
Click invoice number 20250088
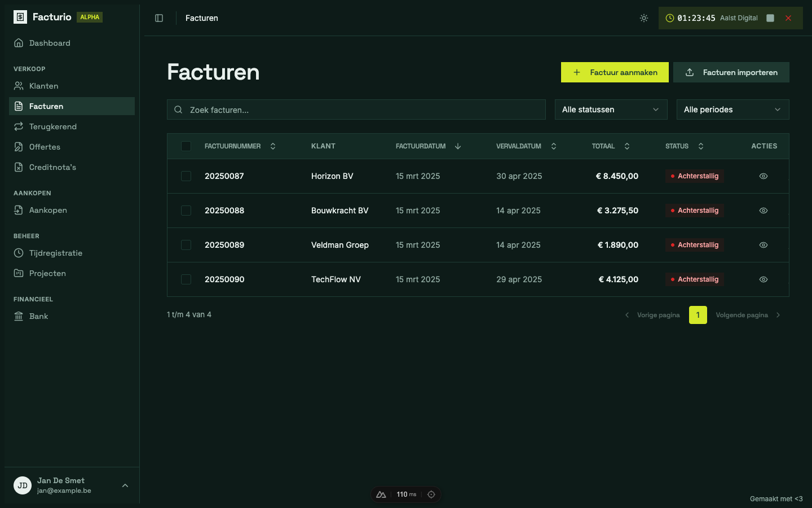[x=224, y=211]
